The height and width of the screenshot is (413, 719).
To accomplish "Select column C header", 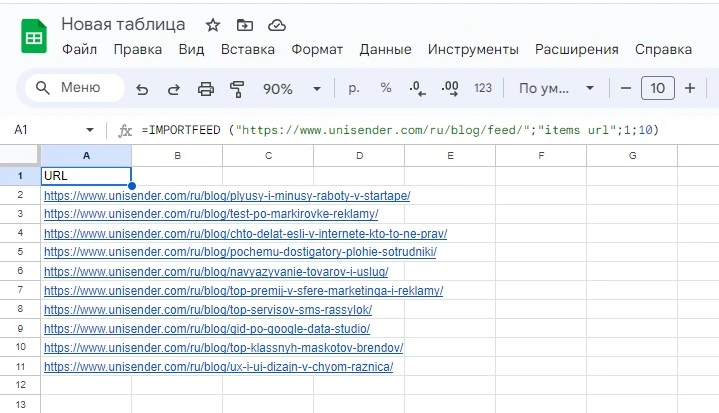I will point(268,156).
